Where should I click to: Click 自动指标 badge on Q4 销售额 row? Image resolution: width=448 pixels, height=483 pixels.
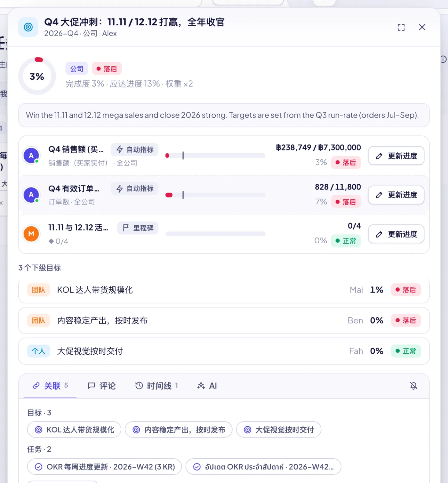tap(135, 149)
